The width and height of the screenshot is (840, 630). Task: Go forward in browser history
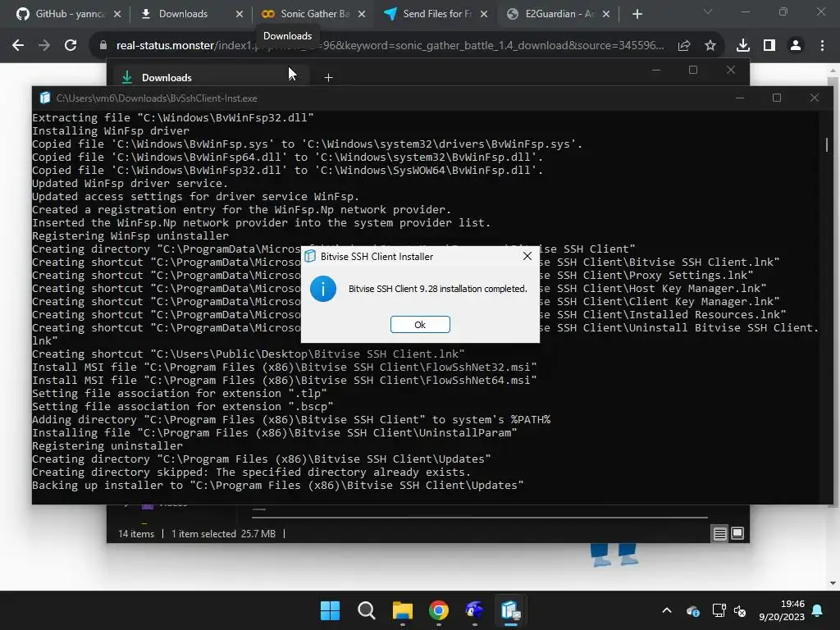[x=44, y=46]
